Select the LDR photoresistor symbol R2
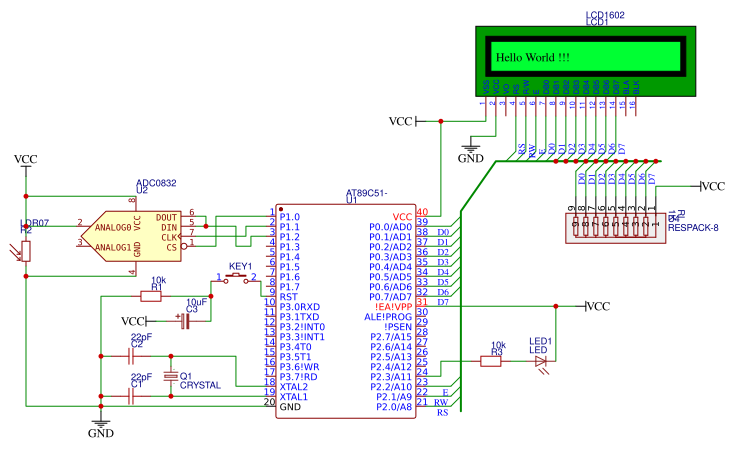This screenshot has width=736, height=450. coord(26,251)
